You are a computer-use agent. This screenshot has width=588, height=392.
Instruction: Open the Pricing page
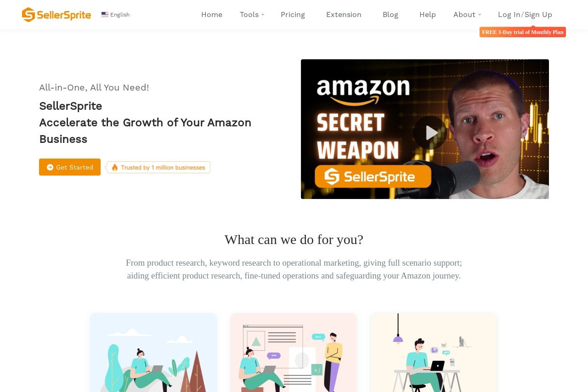tap(293, 15)
